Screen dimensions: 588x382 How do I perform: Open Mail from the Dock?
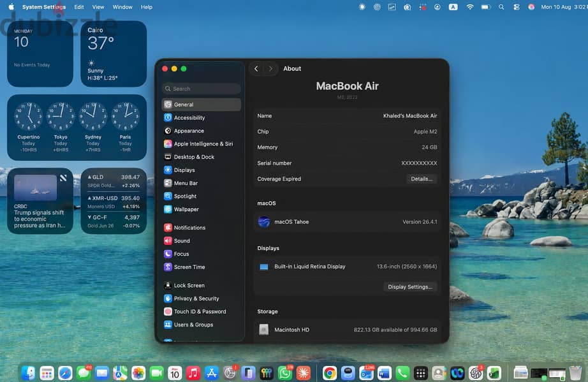102,373
